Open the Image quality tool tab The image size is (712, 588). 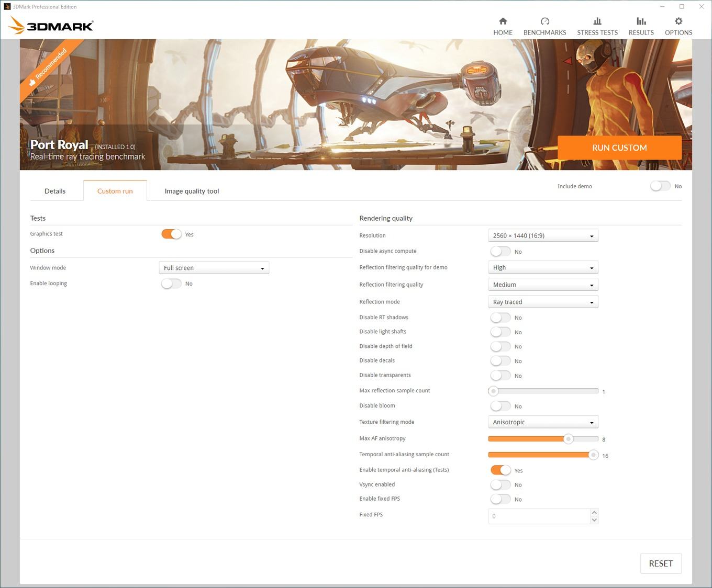click(192, 191)
